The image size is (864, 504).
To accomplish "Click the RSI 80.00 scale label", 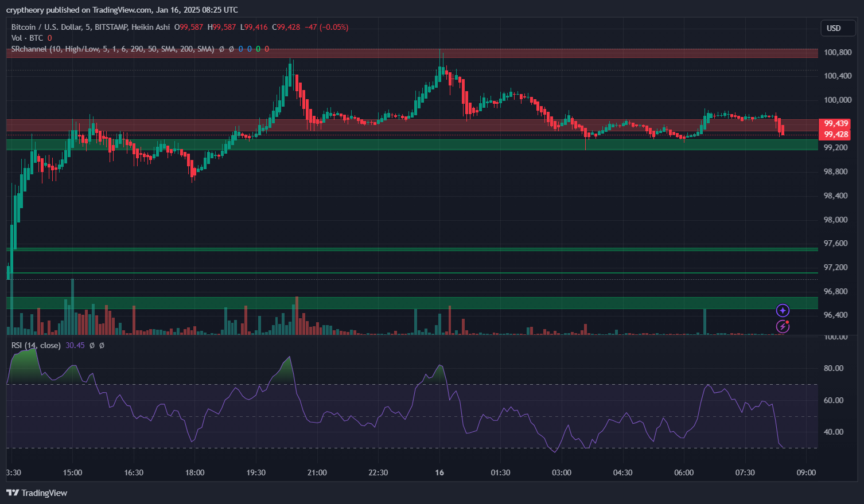I will [834, 368].
